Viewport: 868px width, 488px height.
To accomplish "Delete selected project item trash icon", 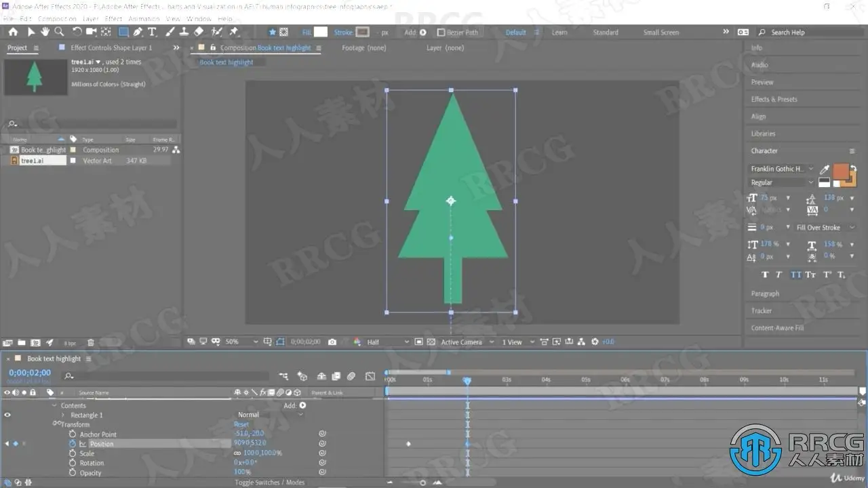I will pos(91,343).
